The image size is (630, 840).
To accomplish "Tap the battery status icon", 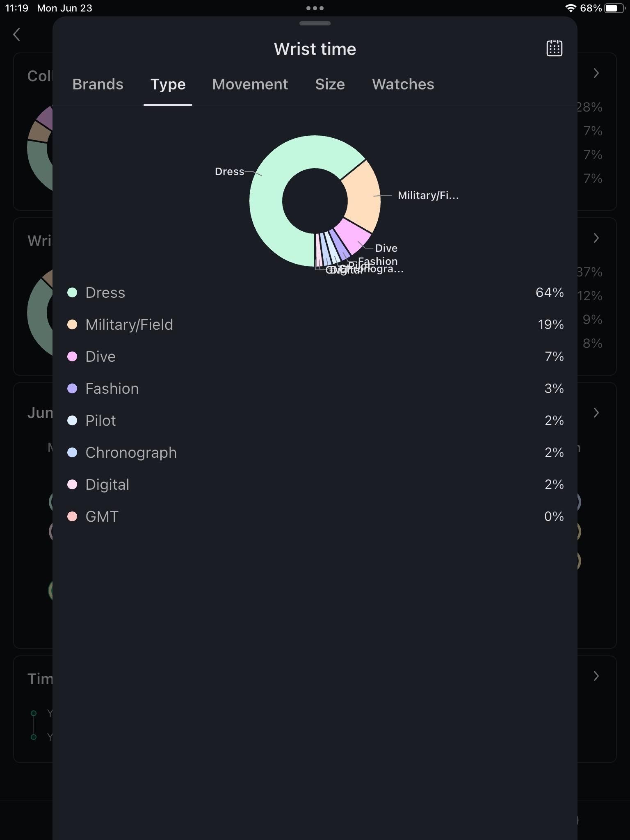I will (x=614, y=8).
